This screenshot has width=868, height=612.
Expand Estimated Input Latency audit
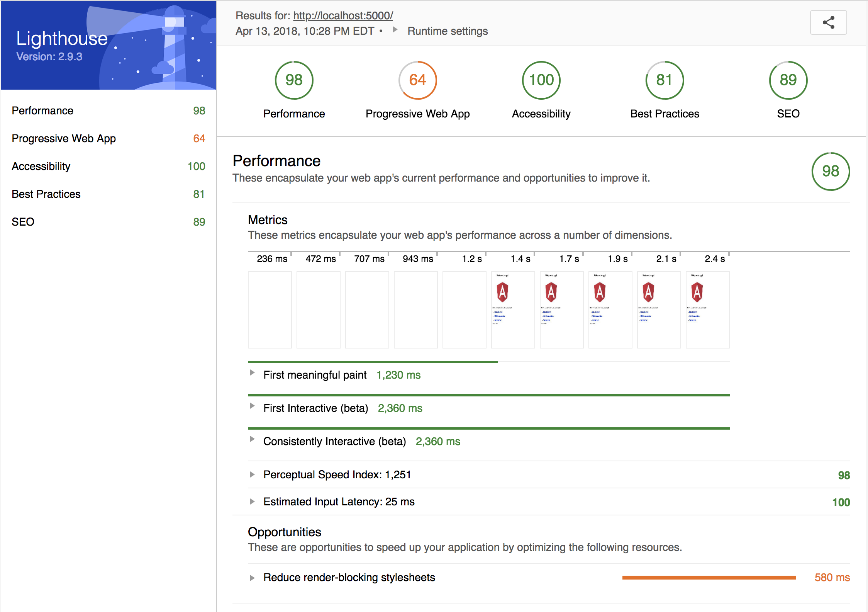click(252, 501)
